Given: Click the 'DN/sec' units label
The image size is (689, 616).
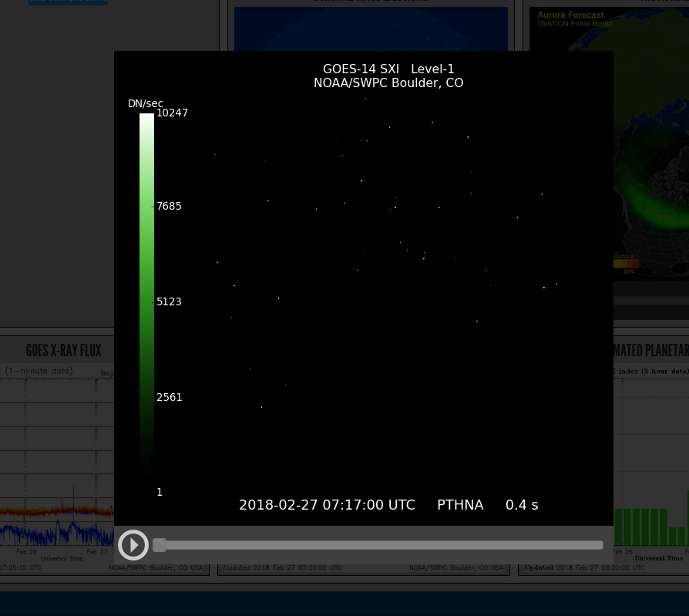Looking at the screenshot, I should (146, 104).
